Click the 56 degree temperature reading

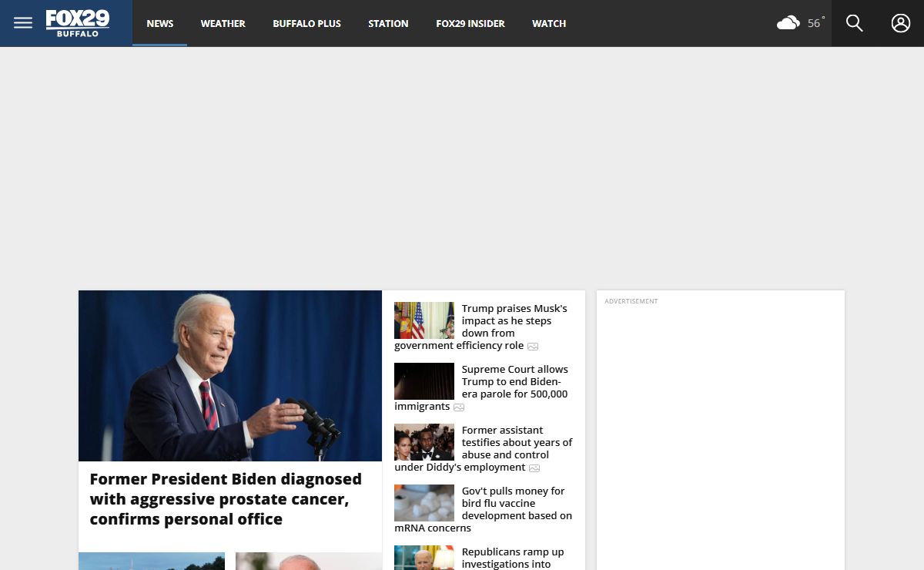coord(815,23)
